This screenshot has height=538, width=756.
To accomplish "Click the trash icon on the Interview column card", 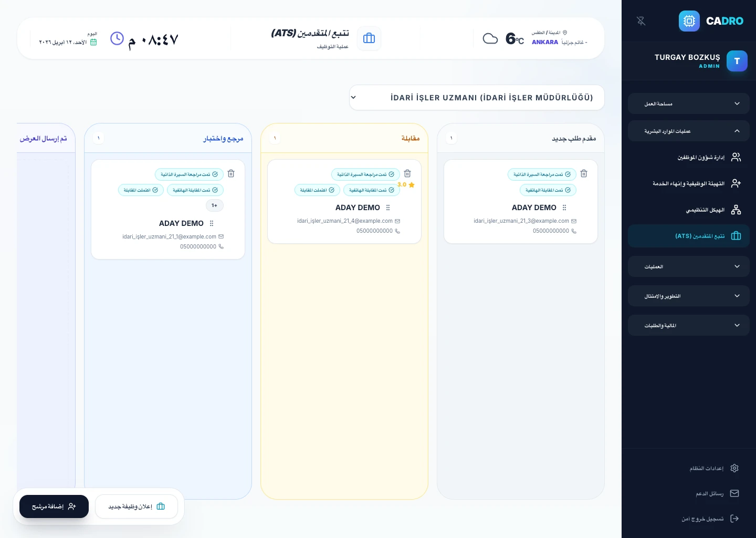I will [x=407, y=174].
